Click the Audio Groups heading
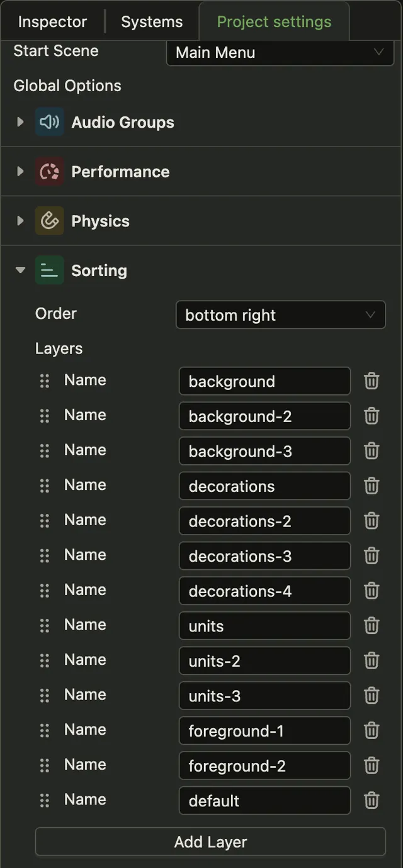The image size is (403, 868). pos(123,122)
